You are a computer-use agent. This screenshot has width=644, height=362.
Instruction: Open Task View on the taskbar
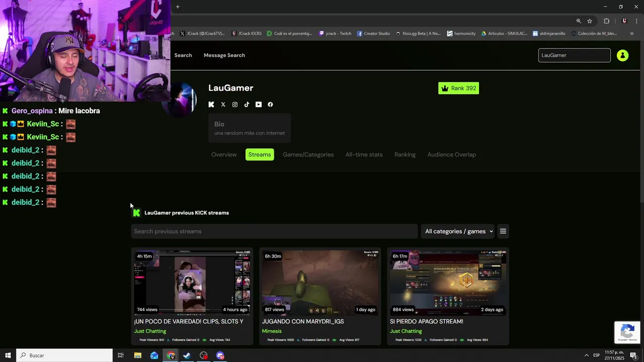tap(121, 355)
